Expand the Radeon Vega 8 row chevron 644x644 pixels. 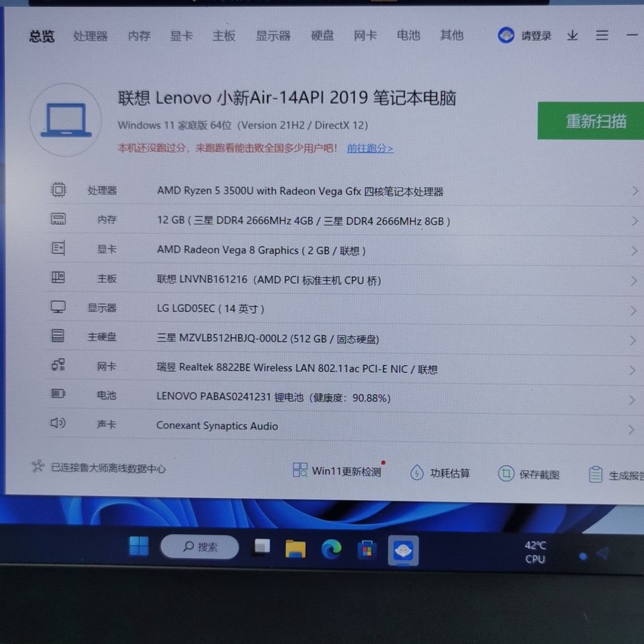pyautogui.click(x=635, y=251)
